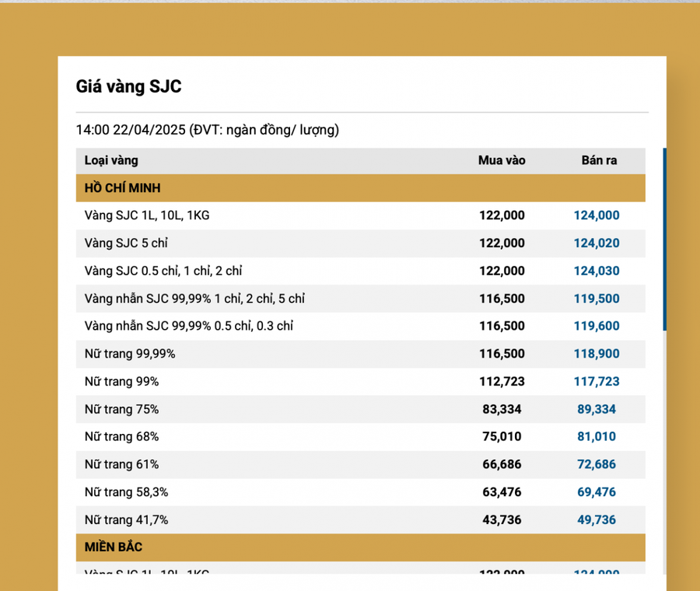Select the HỒ CHÍ MINH section row

[x=361, y=188]
